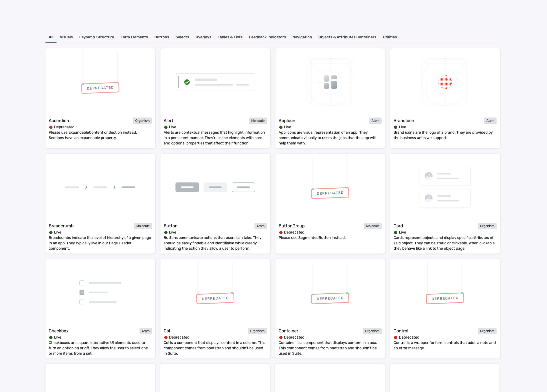
Task: Click the first breadcrumb chevron arrow
Action: tap(86, 187)
